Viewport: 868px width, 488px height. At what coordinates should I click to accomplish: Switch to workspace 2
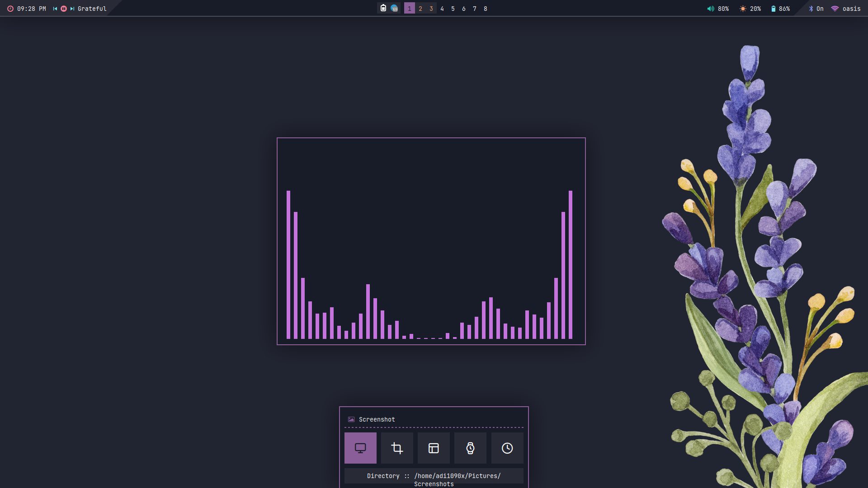(420, 9)
